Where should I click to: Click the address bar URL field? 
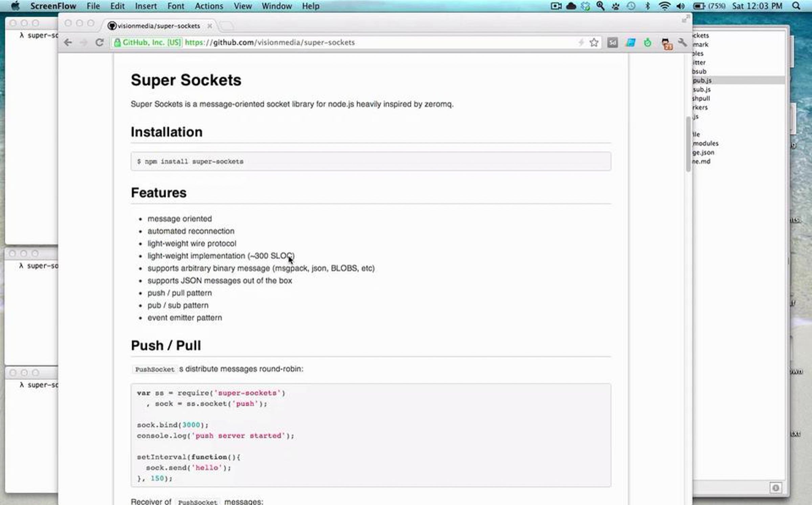pyautogui.click(x=355, y=43)
